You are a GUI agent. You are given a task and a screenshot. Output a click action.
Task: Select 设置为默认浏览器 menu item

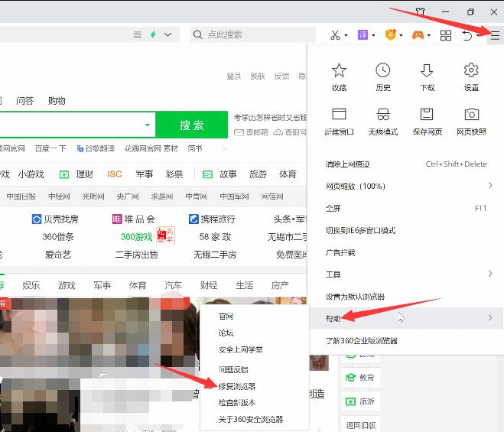pos(406,297)
